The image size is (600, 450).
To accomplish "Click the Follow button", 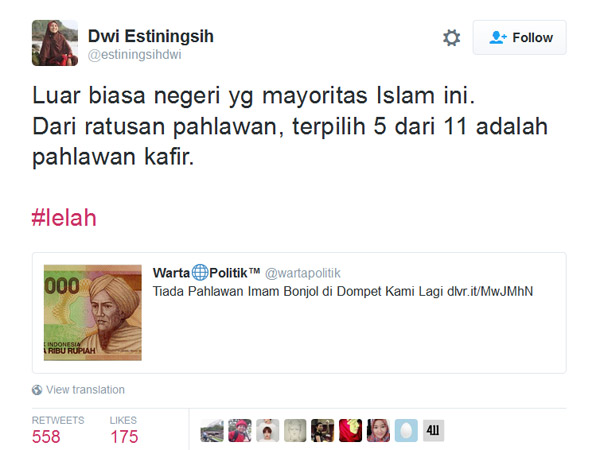I will (x=519, y=38).
